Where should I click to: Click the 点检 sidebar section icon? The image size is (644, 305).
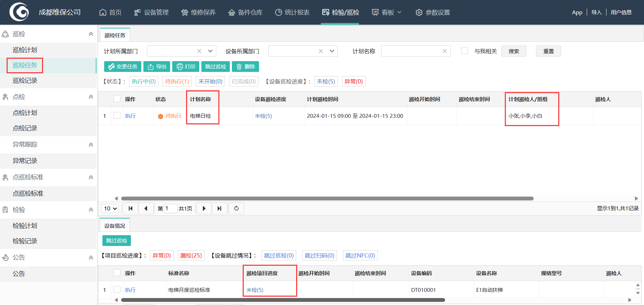click(5, 97)
